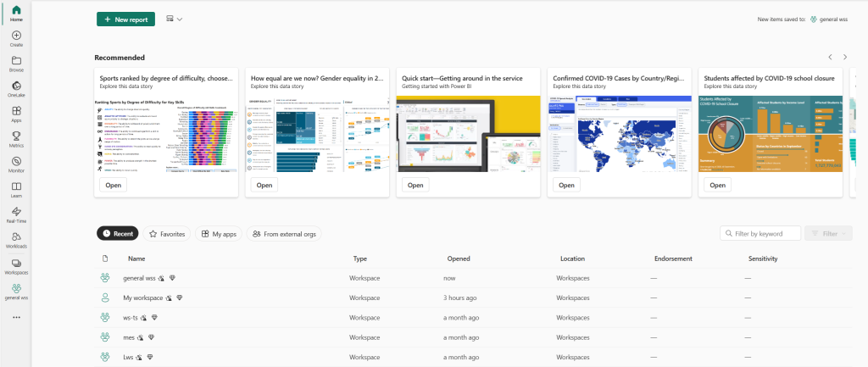This screenshot has width=868, height=367.
Task: Open the ws-ts workspace row
Action: [131, 317]
